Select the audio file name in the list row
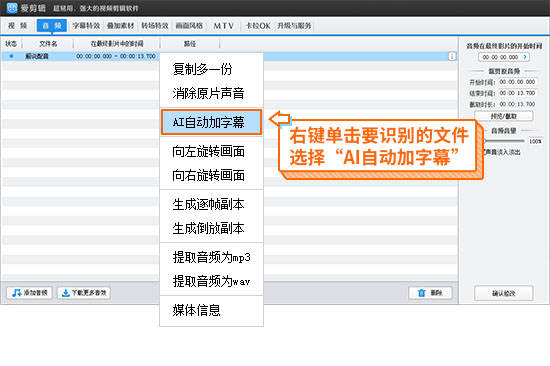The width and height of the screenshot is (550, 366). tap(36, 56)
